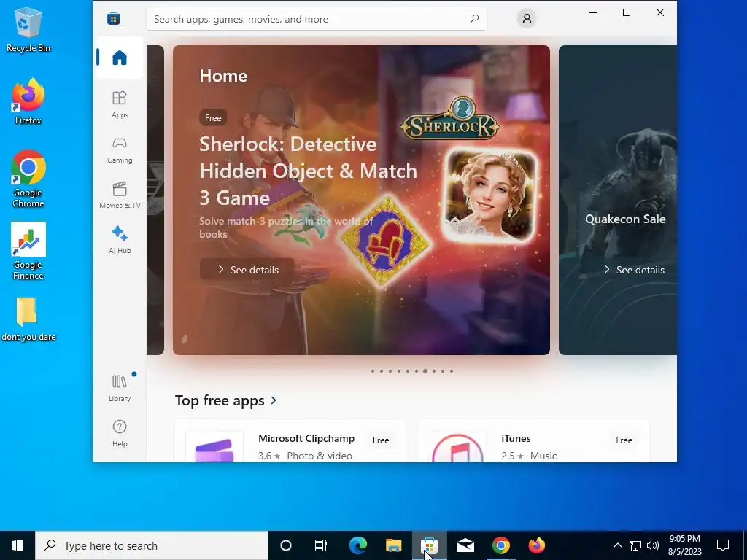Click the search magnifier icon

[474, 19]
